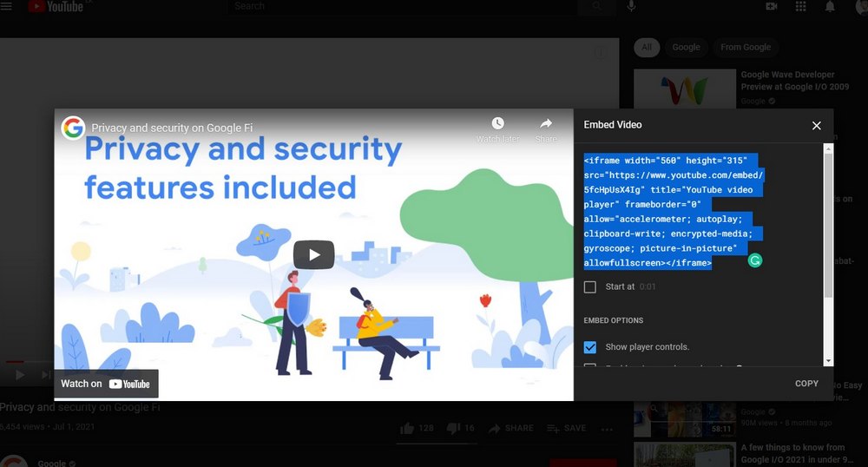Open the notifications bell
This screenshot has width=868, height=467.
(x=830, y=7)
